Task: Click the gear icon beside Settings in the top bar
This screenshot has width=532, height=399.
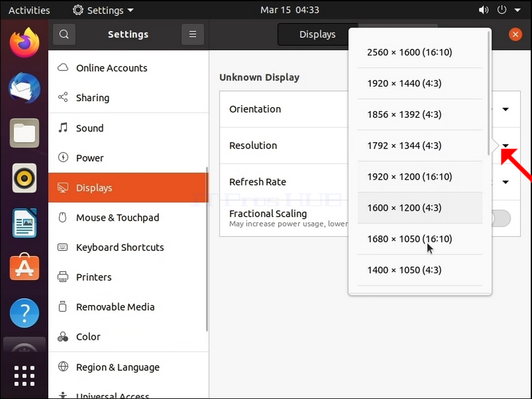Action: coord(78,10)
